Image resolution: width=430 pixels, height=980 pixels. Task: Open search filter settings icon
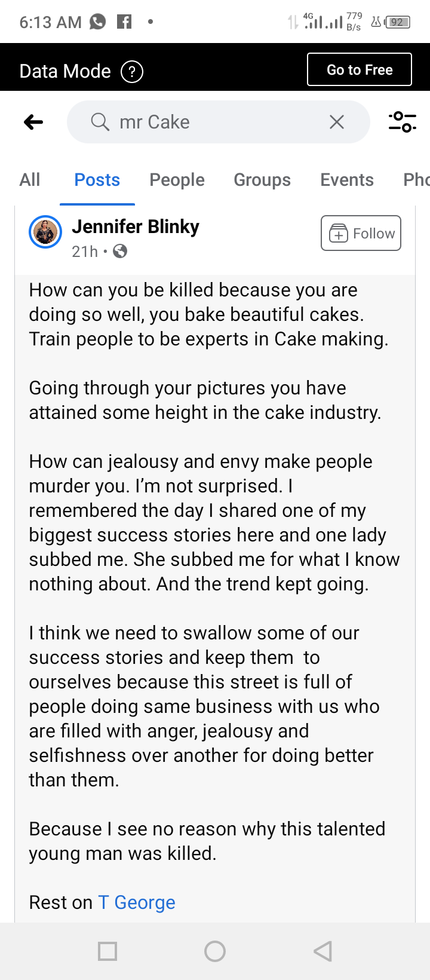402,122
